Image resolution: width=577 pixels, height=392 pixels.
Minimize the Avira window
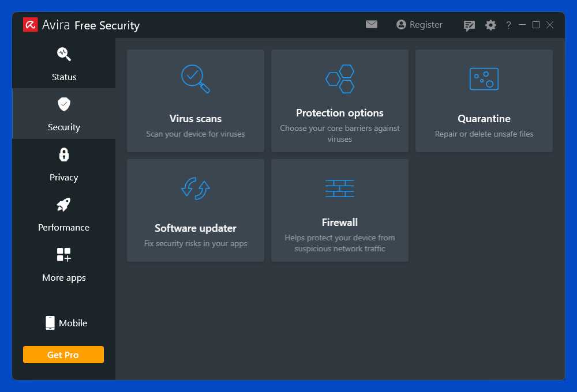(522, 25)
